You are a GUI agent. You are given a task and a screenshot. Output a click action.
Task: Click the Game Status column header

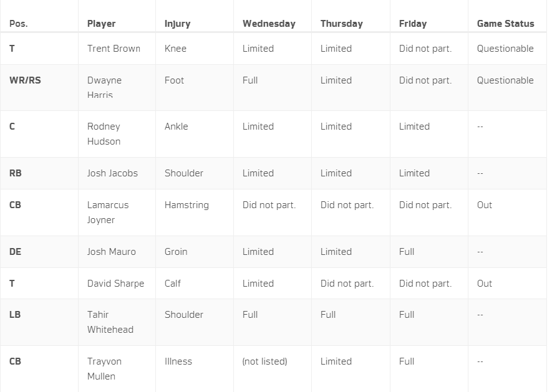pyautogui.click(x=505, y=24)
